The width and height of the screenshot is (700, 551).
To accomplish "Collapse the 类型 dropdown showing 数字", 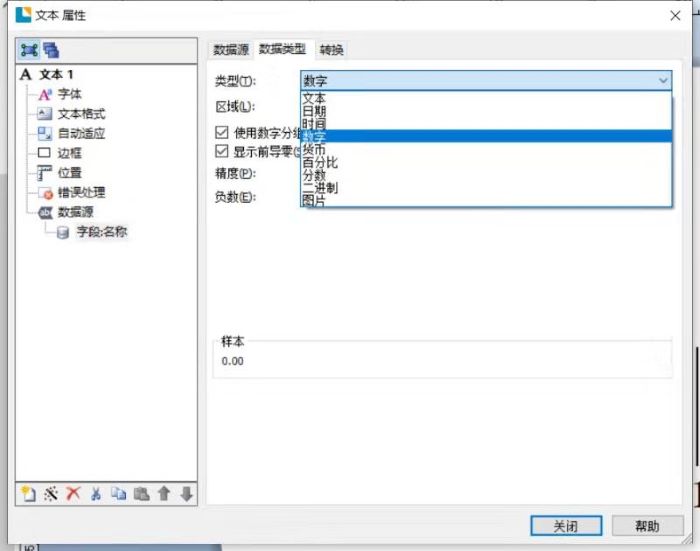I will (x=486, y=81).
